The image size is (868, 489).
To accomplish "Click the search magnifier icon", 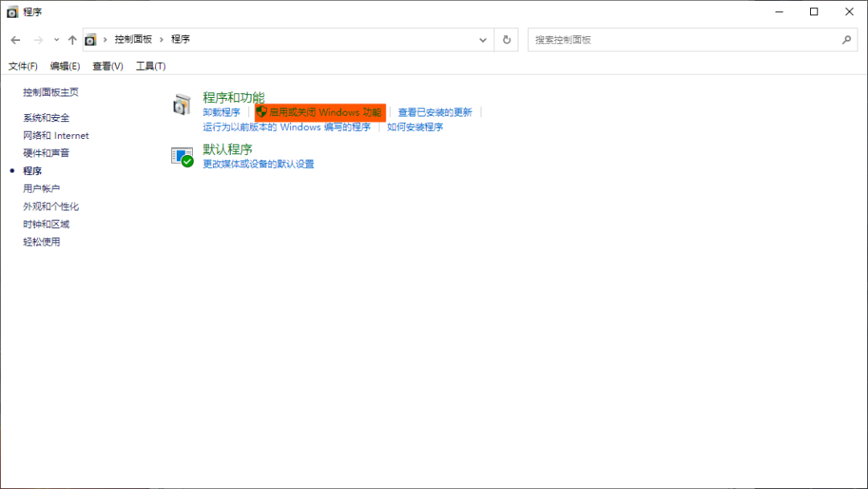I will tap(846, 39).
